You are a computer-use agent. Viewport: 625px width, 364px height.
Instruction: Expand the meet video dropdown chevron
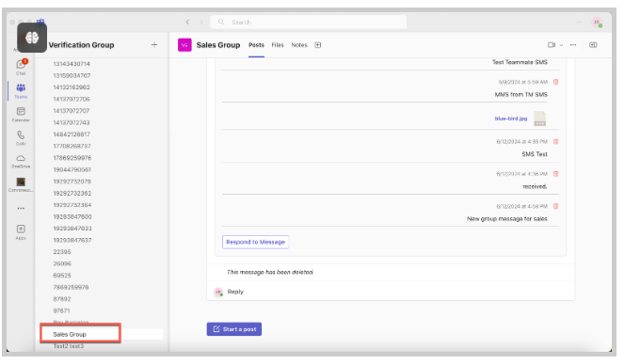tap(561, 45)
